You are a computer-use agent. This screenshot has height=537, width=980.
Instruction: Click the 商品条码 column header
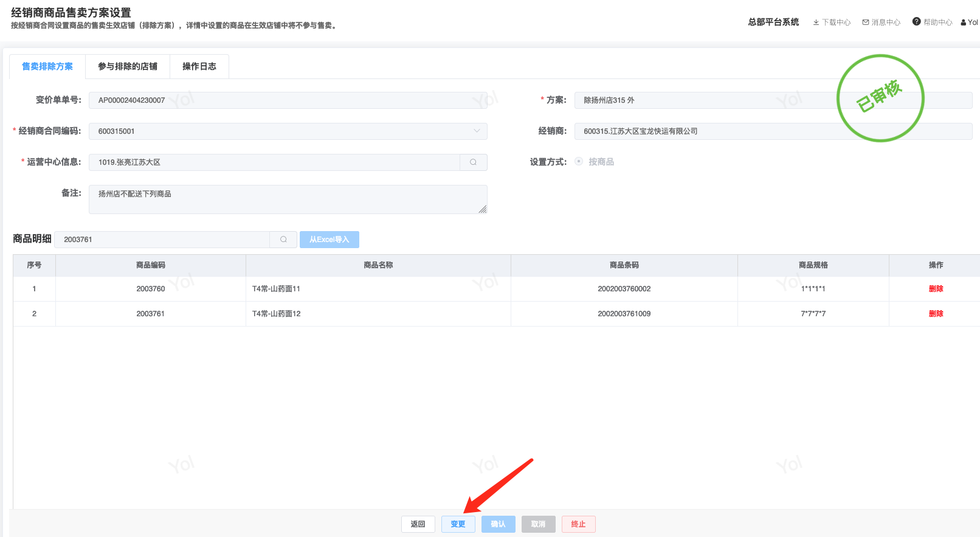624,265
